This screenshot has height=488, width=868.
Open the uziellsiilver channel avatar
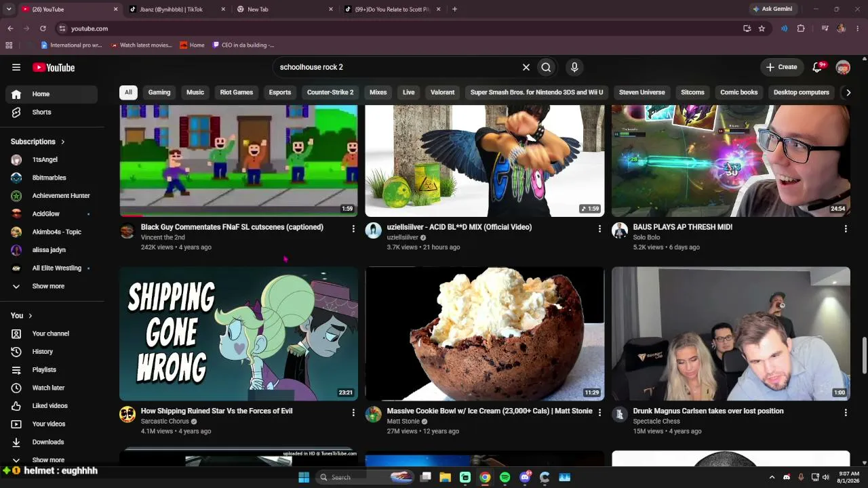pos(374,231)
